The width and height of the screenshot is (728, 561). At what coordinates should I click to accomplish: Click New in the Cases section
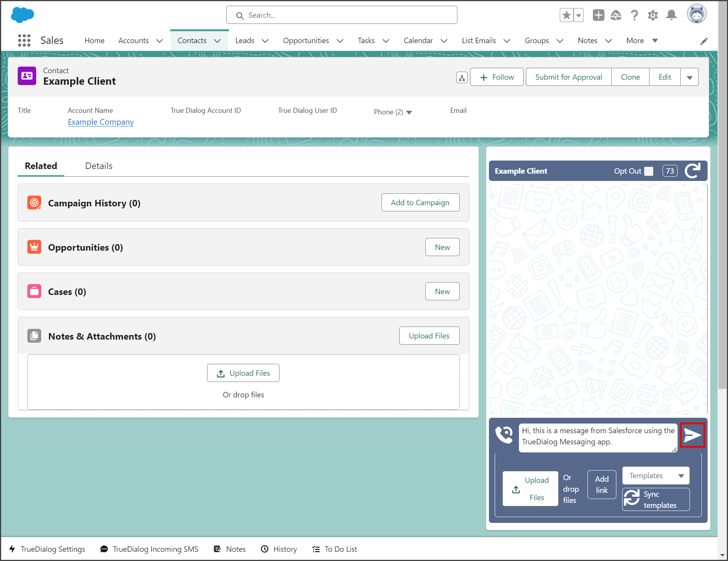pos(442,291)
